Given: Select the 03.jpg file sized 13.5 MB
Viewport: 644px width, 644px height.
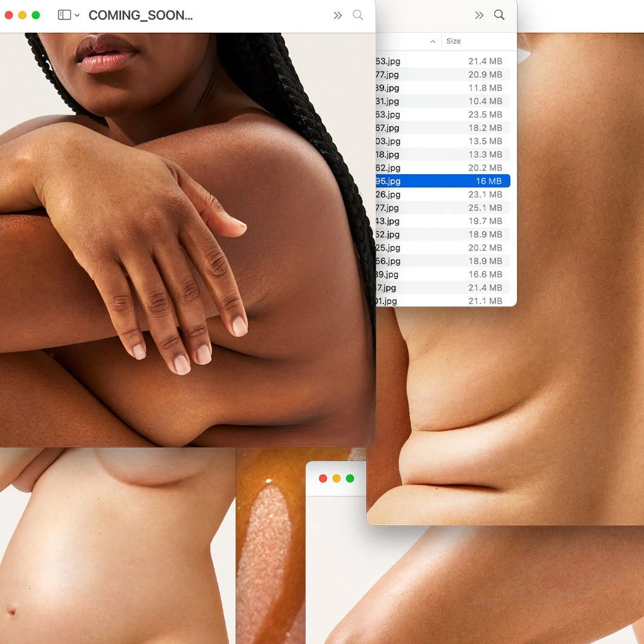Looking at the screenshot, I should pyautogui.click(x=442, y=141).
